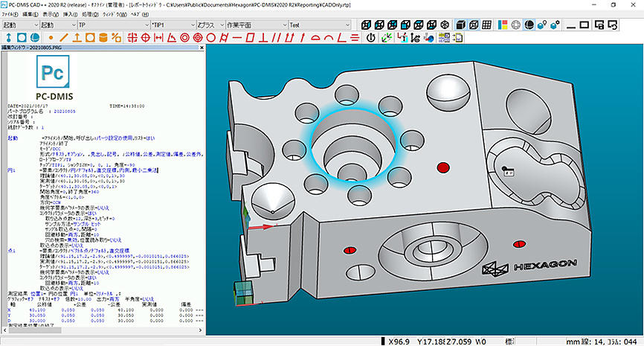
Task: Click right arrow of edit window scrollbar
Action: [x=201, y=330]
